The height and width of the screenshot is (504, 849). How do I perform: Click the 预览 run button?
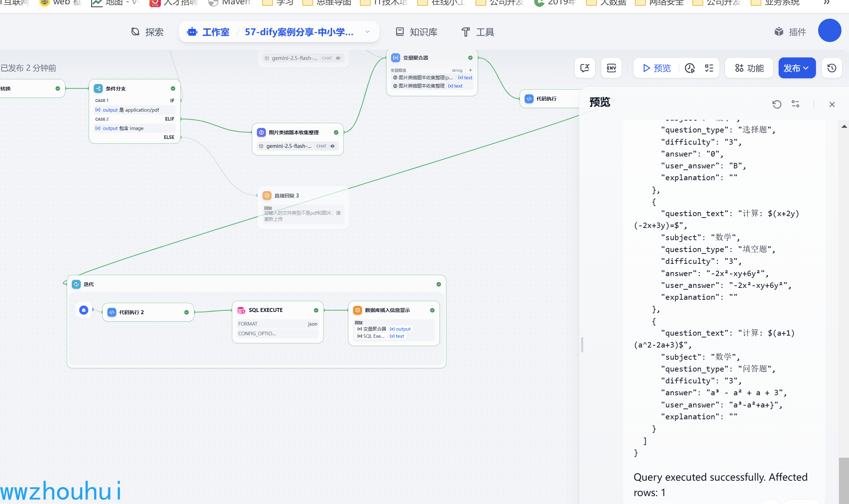[x=657, y=68]
